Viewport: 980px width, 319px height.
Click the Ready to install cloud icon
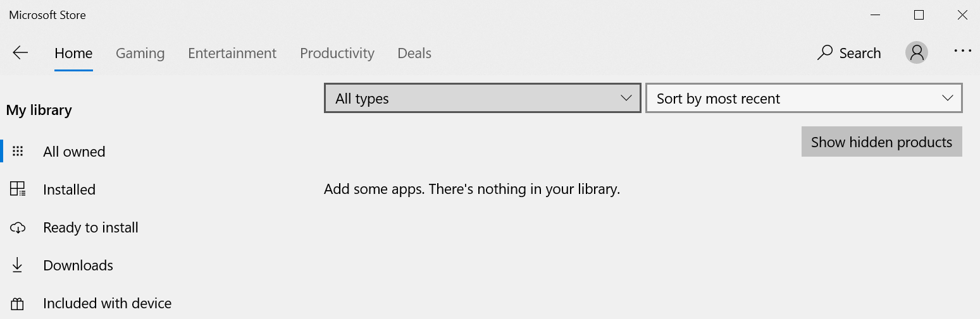click(18, 227)
